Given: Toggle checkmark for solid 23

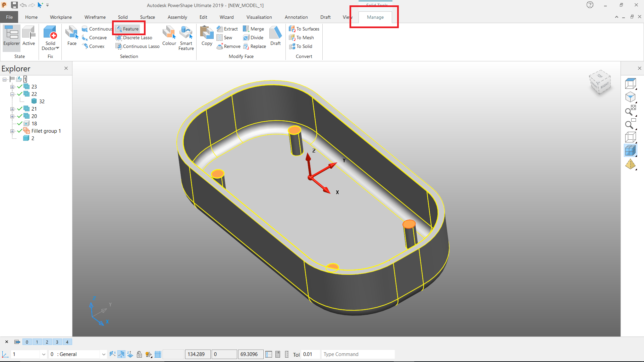Looking at the screenshot, I should click(20, 87).
